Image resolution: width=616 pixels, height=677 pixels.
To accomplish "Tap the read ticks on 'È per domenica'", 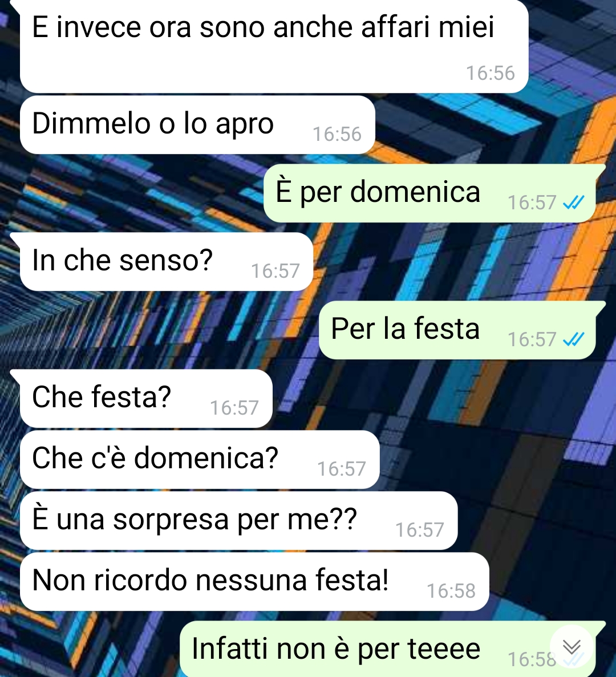I will point(574,202).
